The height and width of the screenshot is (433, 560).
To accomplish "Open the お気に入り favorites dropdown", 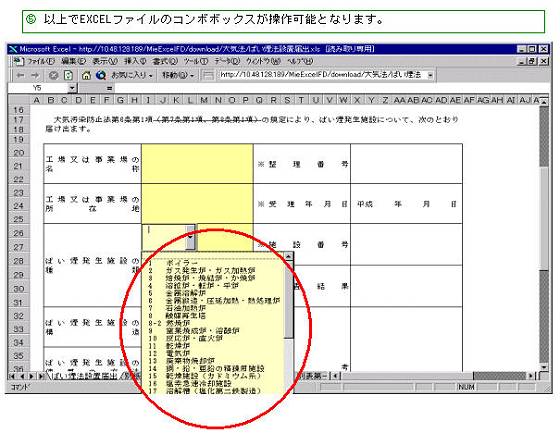I will coord(132,75).
